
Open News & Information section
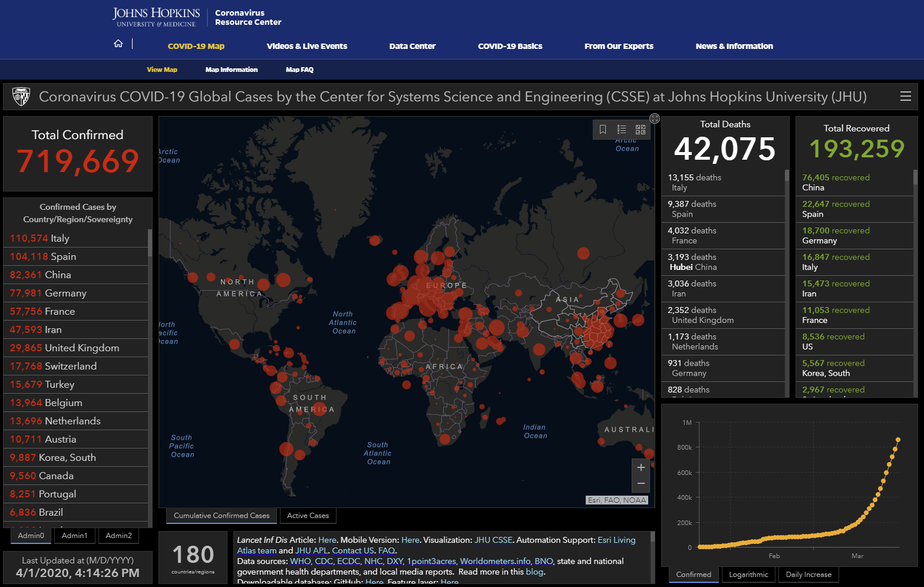tap(734, 46)
